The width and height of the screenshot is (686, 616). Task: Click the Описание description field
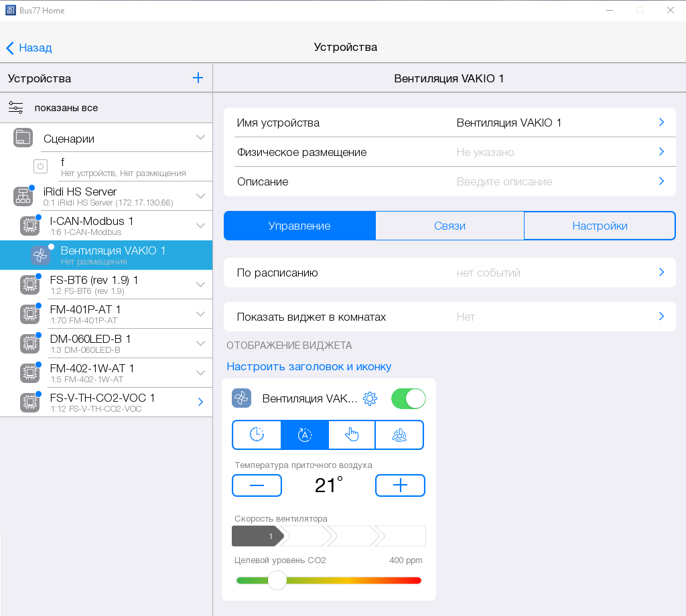[450, 181]
